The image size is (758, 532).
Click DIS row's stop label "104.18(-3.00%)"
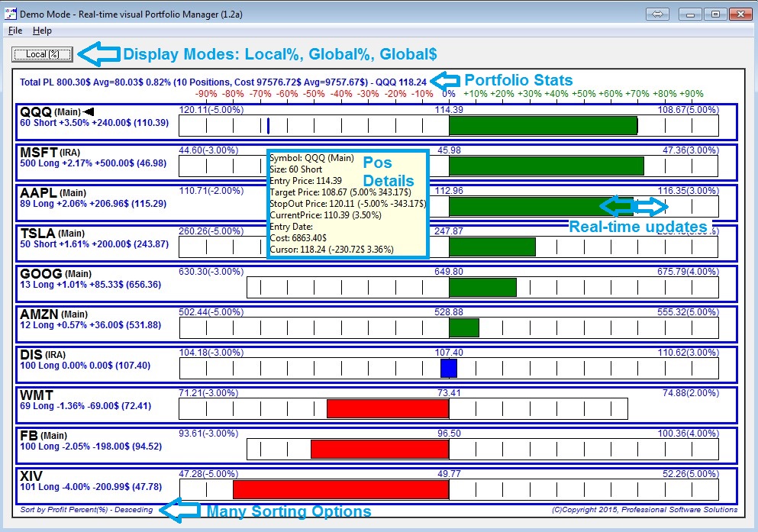coord(211,353)
